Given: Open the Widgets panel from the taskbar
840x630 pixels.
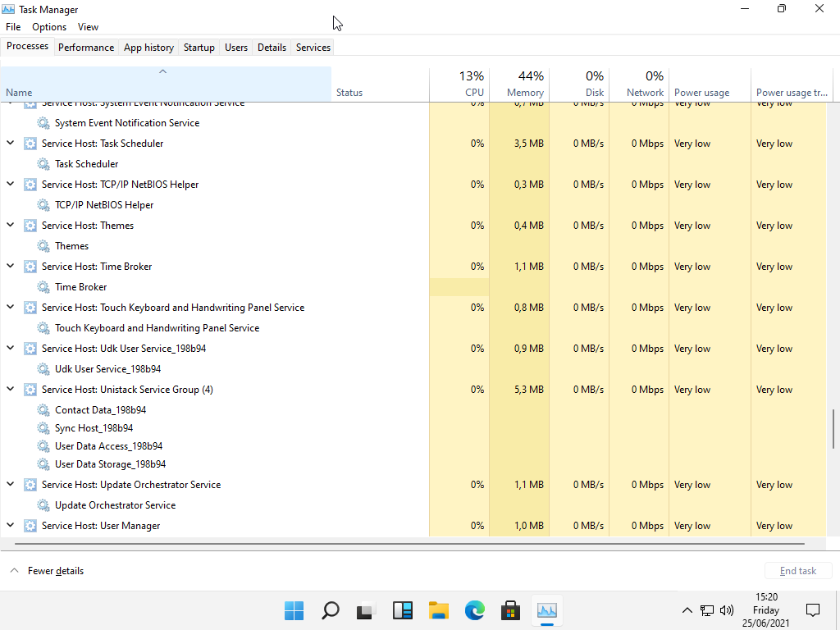Looking at the screenshot, I should click(x=403, y=610).
